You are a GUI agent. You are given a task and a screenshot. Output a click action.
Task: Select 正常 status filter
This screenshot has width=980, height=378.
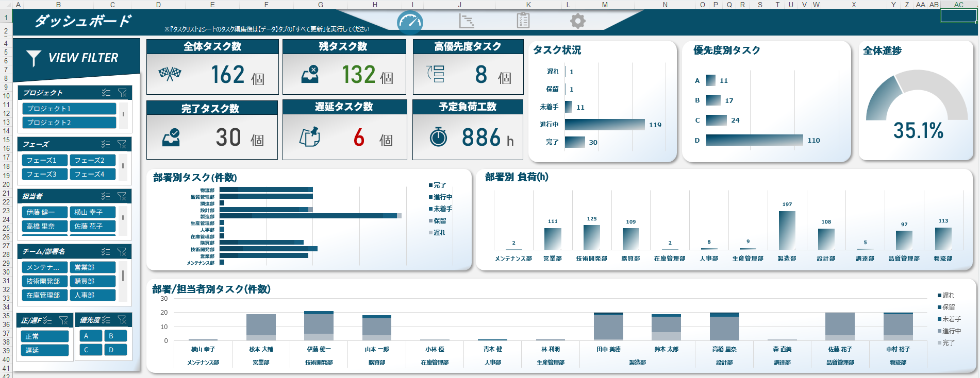pyautogui.click(x=45, y=336)
